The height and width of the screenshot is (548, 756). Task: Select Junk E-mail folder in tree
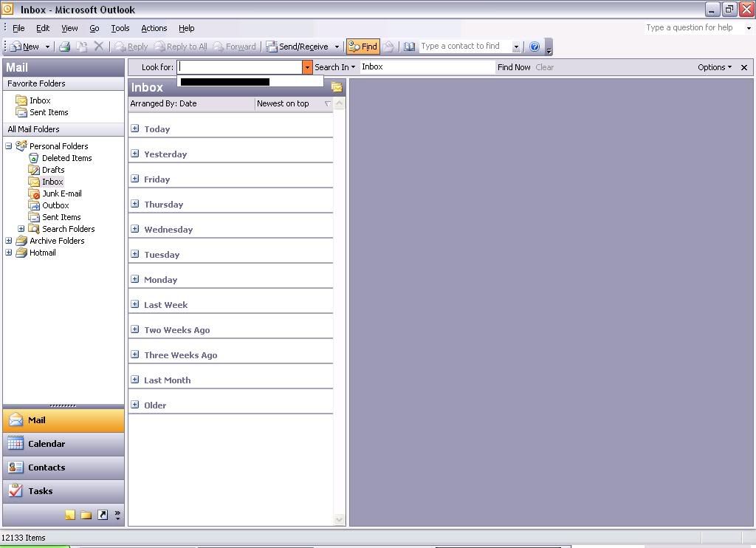tap(61, 193)
